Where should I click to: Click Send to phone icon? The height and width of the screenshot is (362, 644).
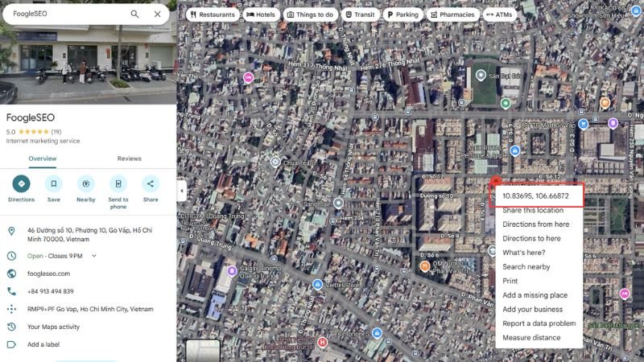[118, 183]
